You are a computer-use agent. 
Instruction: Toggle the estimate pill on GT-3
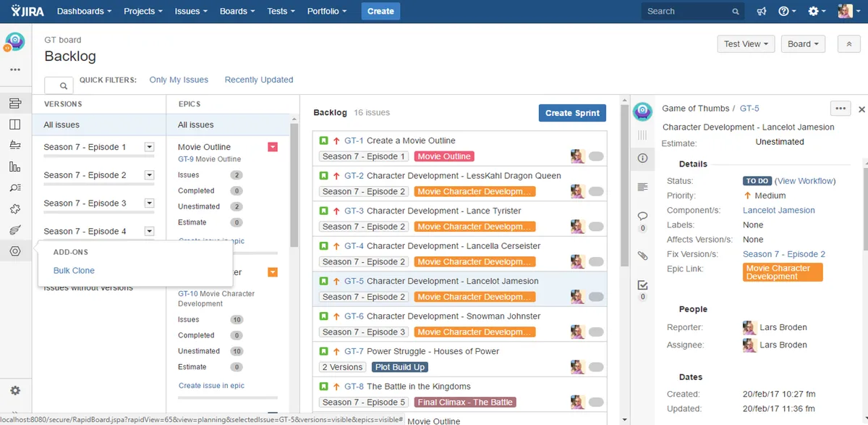596,227
